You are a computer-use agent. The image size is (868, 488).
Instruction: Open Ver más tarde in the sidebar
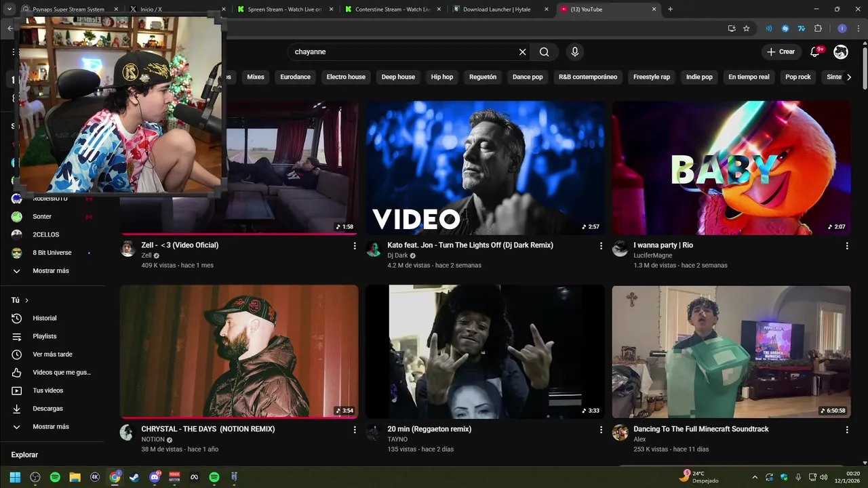[51, 354]
